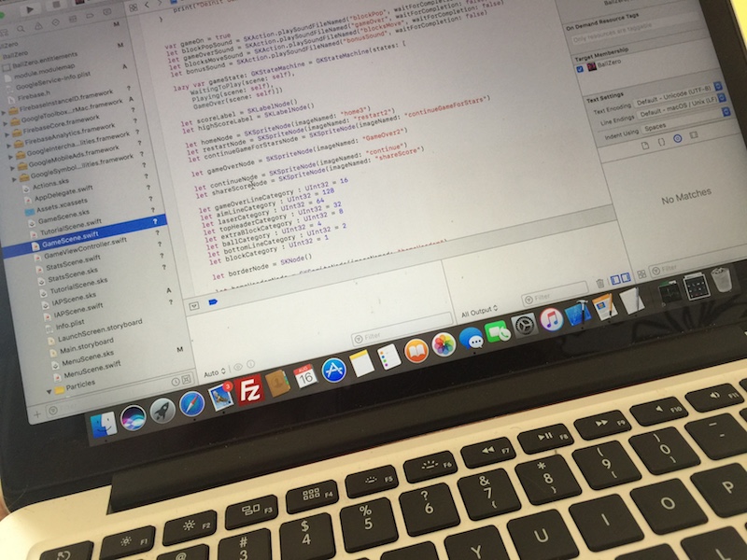Open the FileZilla app in the Dock
The image size is (747, 560).
pos(250,388)
